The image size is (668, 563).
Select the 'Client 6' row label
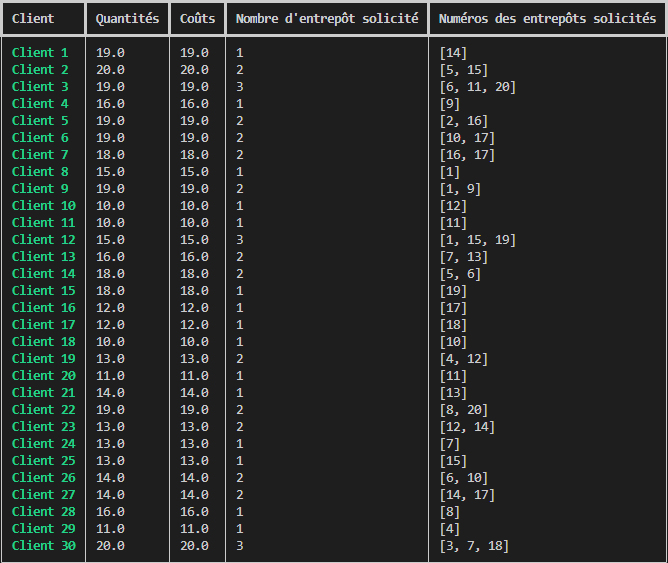pos(40,138)
